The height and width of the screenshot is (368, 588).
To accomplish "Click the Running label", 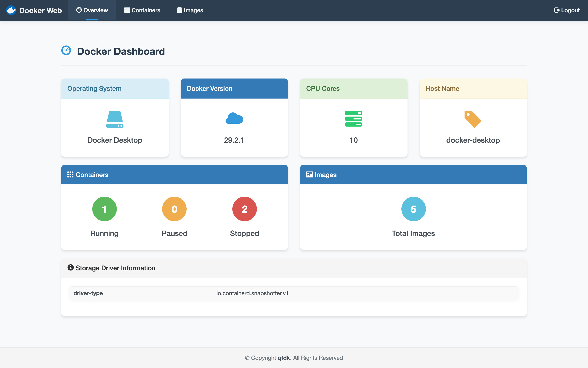I will click(x=105, y=233).
